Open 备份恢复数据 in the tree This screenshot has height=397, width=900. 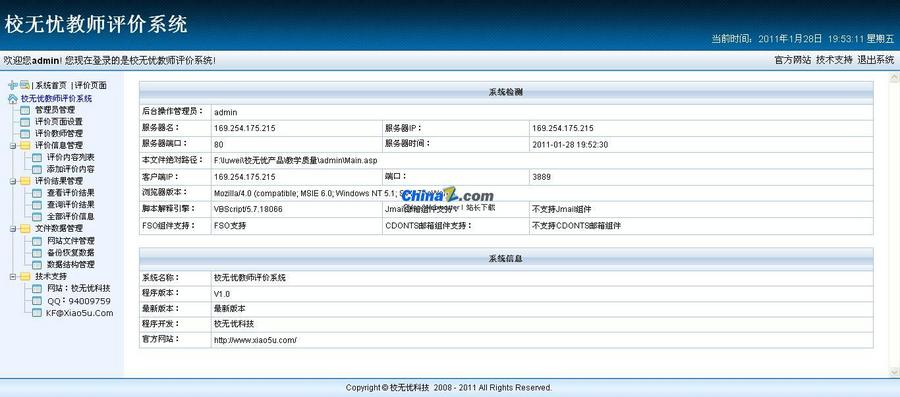coord(71,252)
